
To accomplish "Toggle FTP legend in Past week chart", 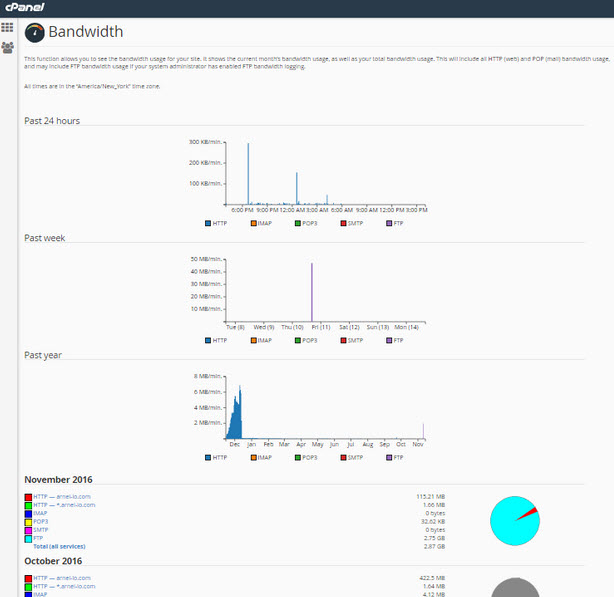I will pyautogui.click(x=394, y=340).
